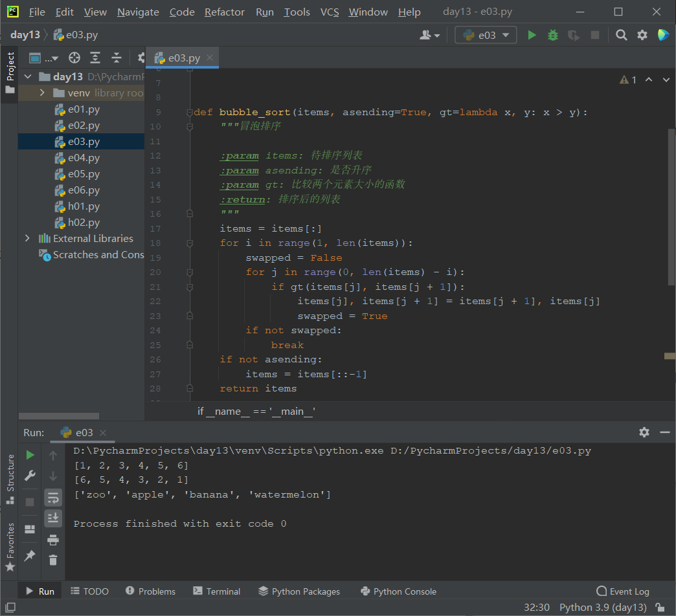Open Python Packages tool window
The image size is (676, 616).
point(299,591)
